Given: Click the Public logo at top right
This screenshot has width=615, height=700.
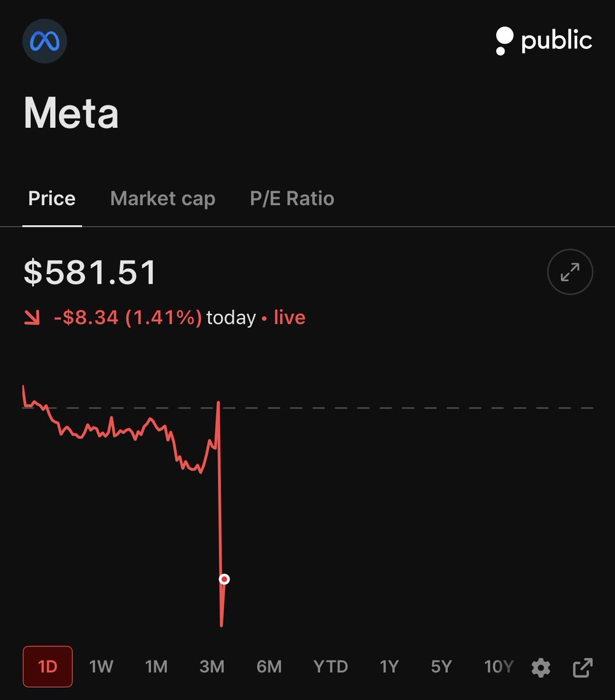Looking at the screenshot, I should pos(543,41).
